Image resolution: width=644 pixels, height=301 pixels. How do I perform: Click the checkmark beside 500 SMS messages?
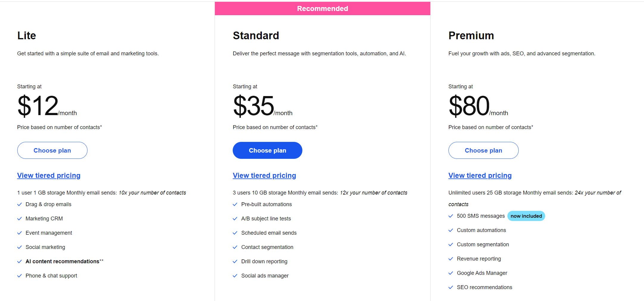tap(451, 216)
